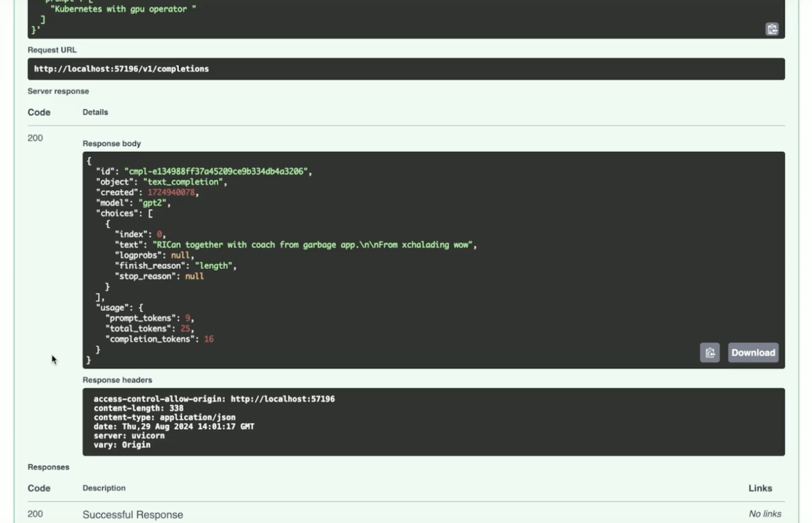Click the access-control-allow-origin header line
This screenshot has width=812, height=523.
pyautogui.click(x=214, y=399)
